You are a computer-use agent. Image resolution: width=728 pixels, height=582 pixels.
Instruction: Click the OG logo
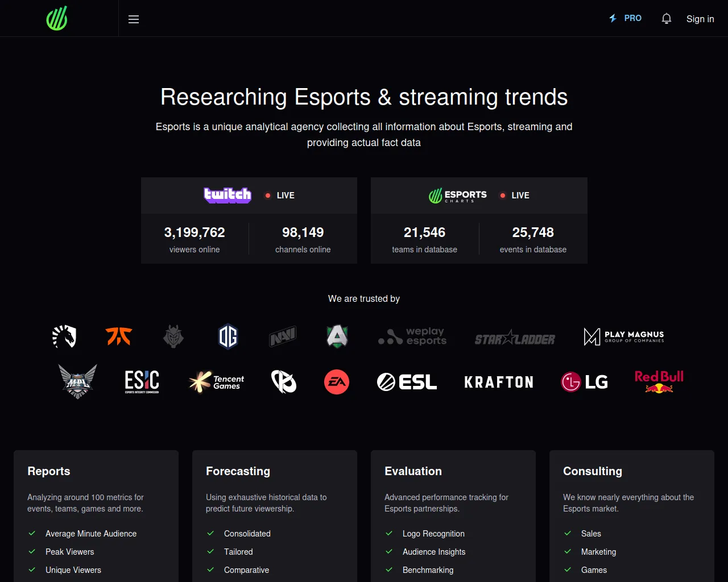(228, 336)
